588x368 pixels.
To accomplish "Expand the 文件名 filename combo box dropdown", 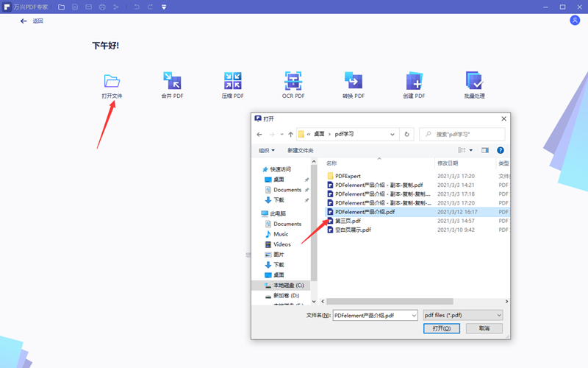I will coord(413,315).
